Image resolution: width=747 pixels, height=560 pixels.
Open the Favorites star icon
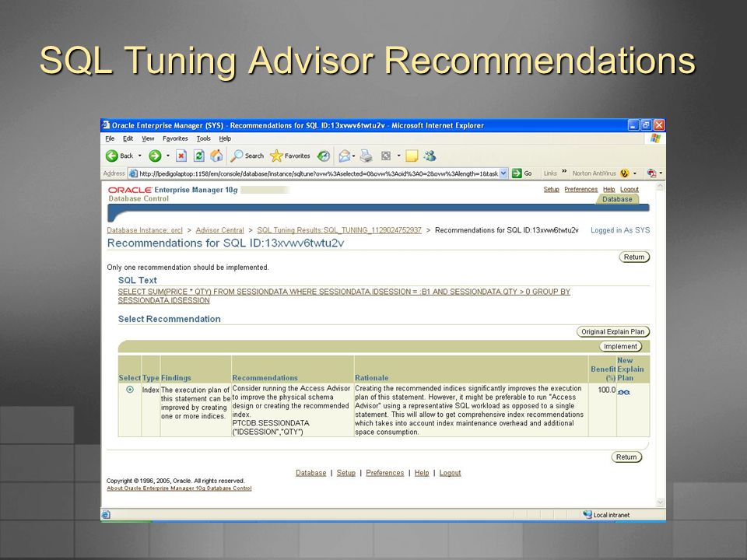coord(276,156)
